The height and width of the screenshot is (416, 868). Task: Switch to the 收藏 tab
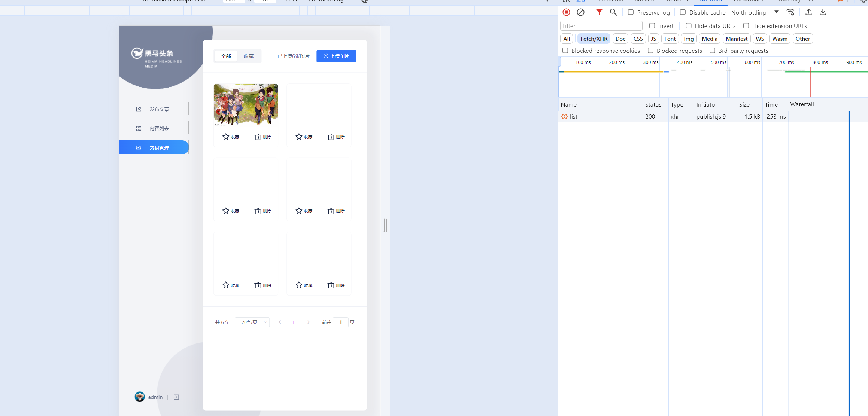tap(249, 56)
